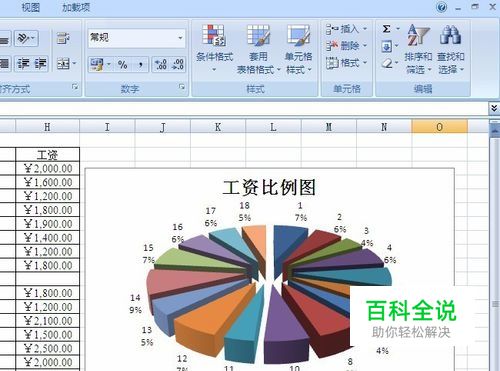Click the Excel help question mark icon

coord(442,7)
